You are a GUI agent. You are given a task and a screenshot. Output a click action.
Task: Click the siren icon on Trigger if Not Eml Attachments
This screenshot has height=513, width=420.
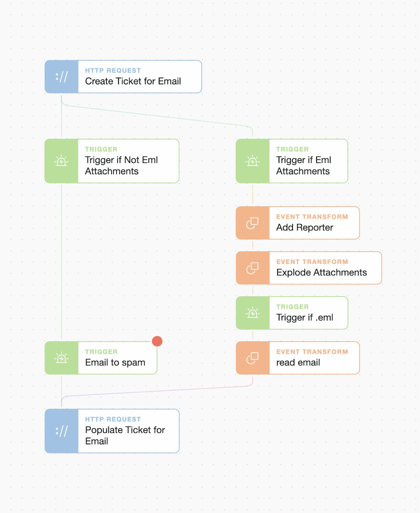pos(61,161)
